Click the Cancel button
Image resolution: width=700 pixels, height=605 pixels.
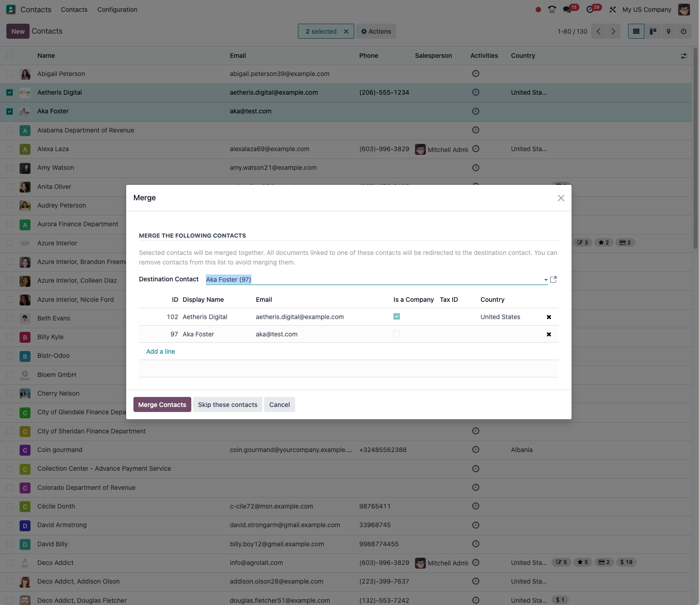(280, 405)
